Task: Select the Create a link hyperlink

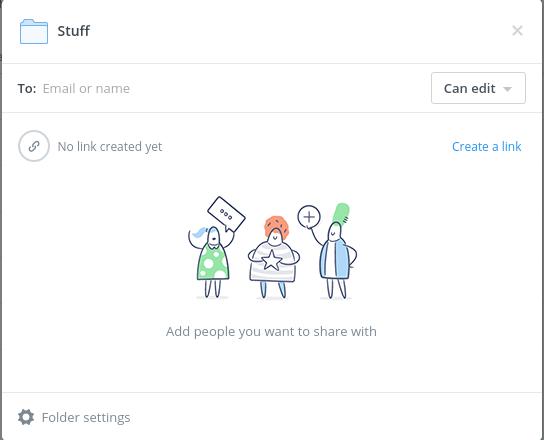Action: [486, 146]
